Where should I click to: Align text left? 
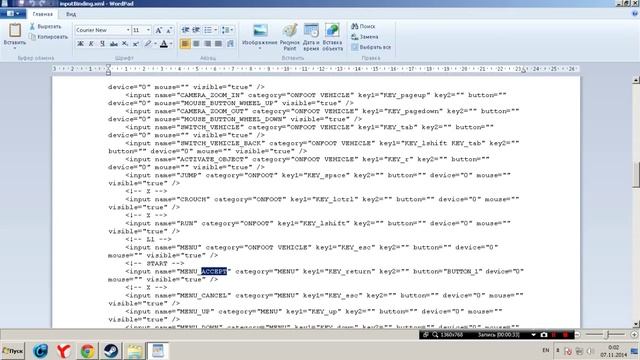pos(185,44)
